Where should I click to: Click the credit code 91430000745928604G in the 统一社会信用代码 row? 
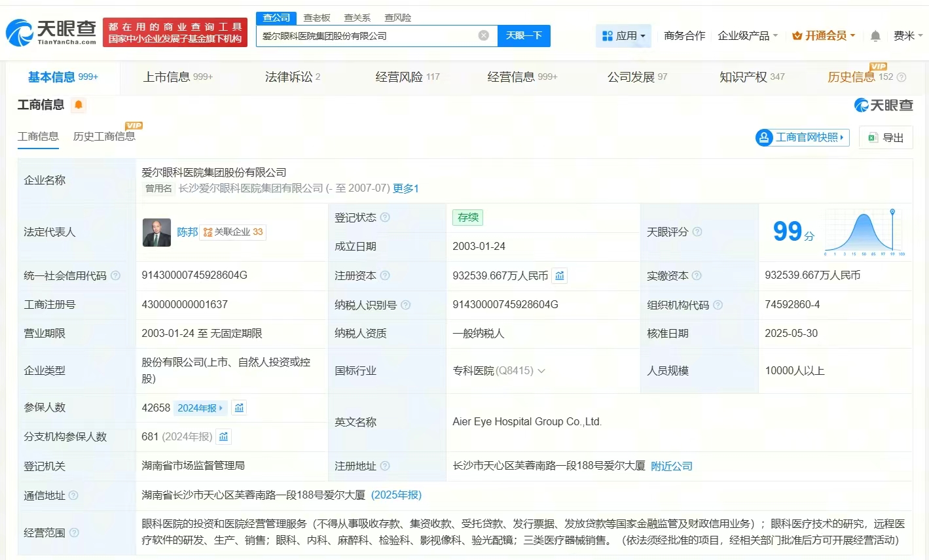[x=194, y=275]
